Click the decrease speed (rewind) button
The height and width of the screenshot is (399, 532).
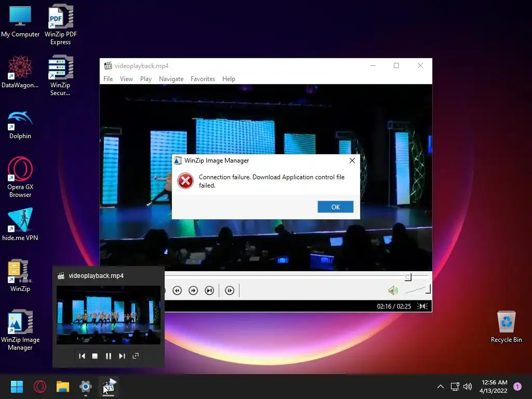[177, 290]
